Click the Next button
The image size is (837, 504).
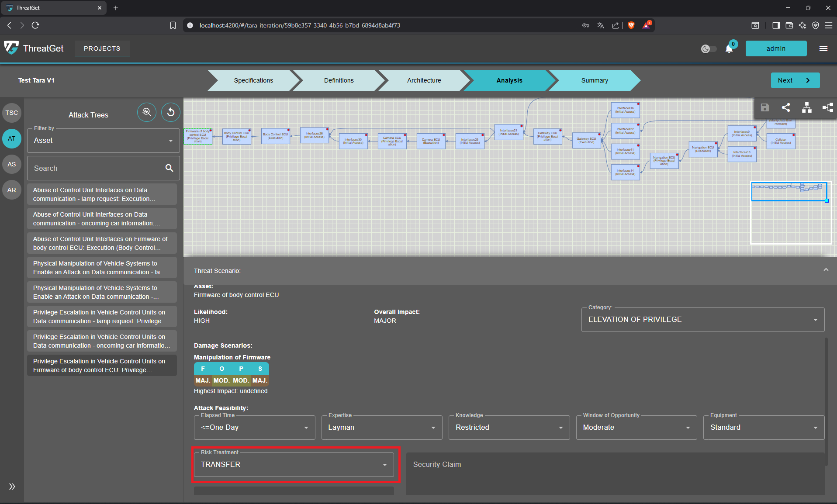tap(795, 80)
